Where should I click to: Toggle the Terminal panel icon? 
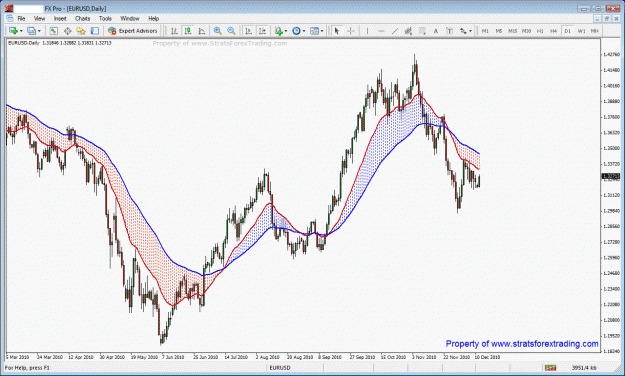coord(95,31)
